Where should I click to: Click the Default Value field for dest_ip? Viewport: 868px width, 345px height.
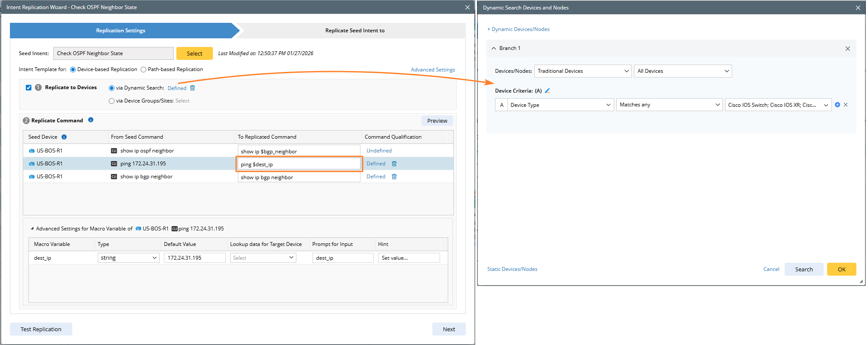(194, 258)
